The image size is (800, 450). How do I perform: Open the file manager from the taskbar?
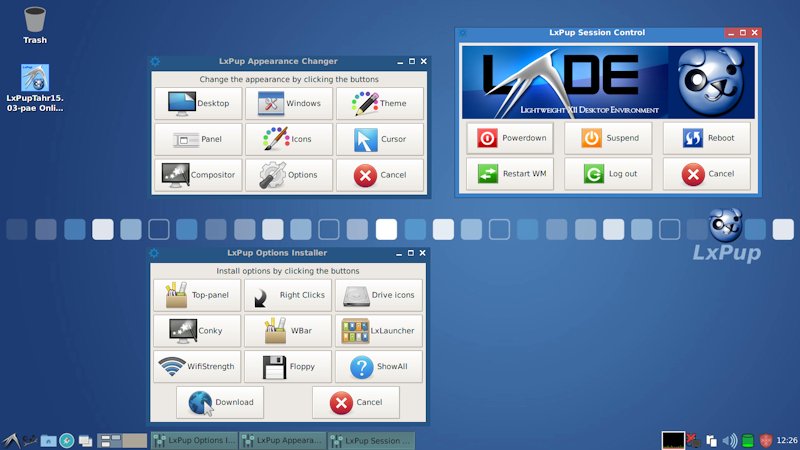48,440
